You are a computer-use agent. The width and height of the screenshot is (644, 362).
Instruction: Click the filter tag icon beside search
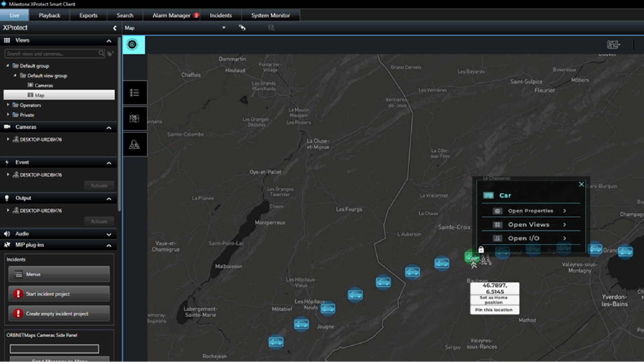pos(110,53)
